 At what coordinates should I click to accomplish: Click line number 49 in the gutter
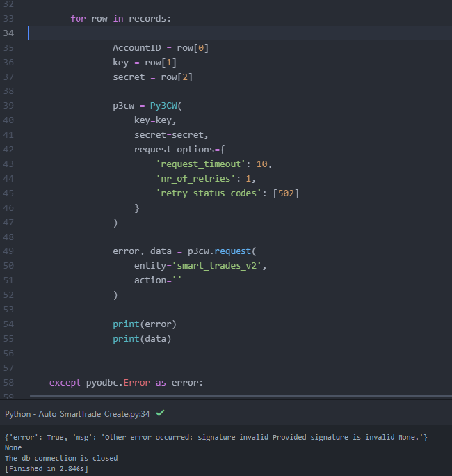[8, 251]
